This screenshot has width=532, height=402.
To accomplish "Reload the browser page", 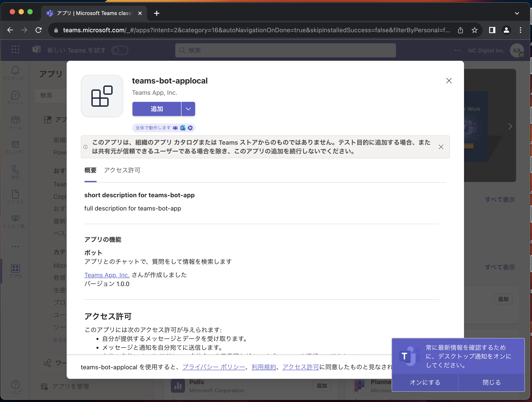I will 38,30.
